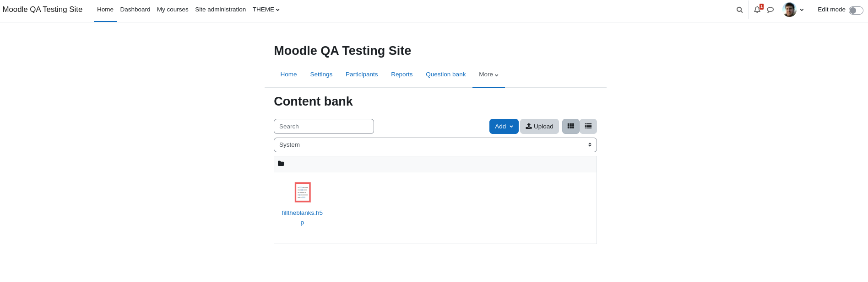868x282 pixels.
Task: Expand the THEME dropdown menu
Action: [x=266, y=10]
